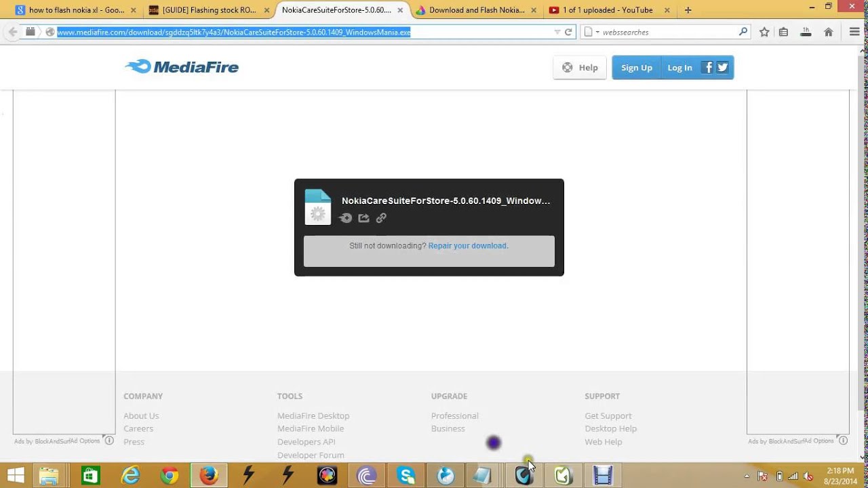The width and height of the screenshot is (868, 488).
Task: Show bookmarks list icon
Action: click(783, 32)
